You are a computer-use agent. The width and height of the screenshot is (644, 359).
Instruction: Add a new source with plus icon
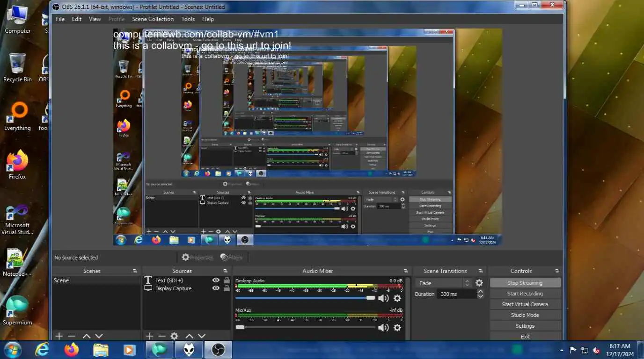(x=149, y=336)
